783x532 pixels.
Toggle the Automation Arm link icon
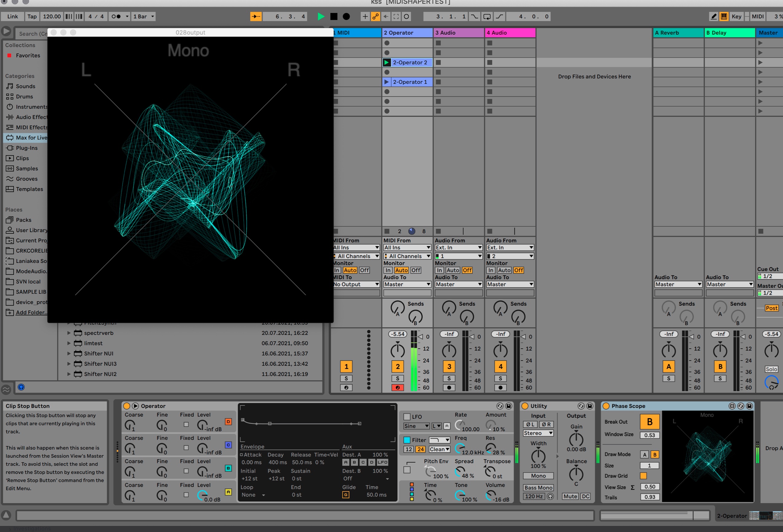(x=375, y=17)
